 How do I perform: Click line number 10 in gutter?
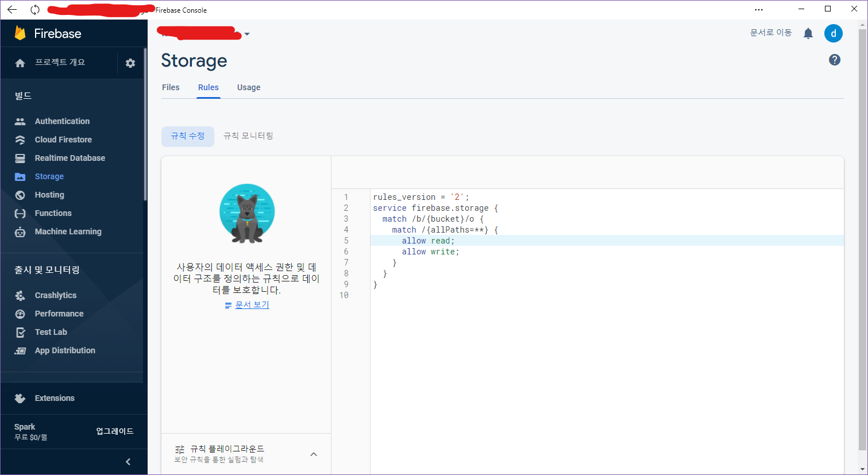point(344,295)
